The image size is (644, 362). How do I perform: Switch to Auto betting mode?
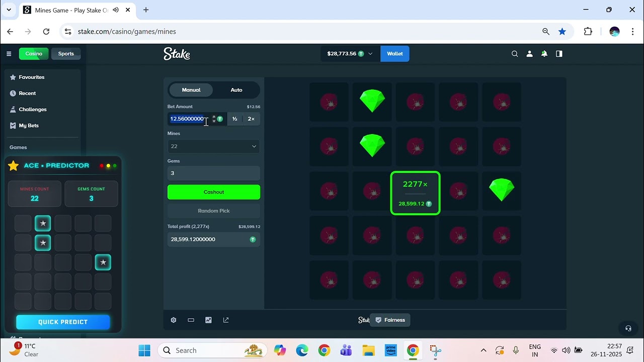(x=236, y=90)
